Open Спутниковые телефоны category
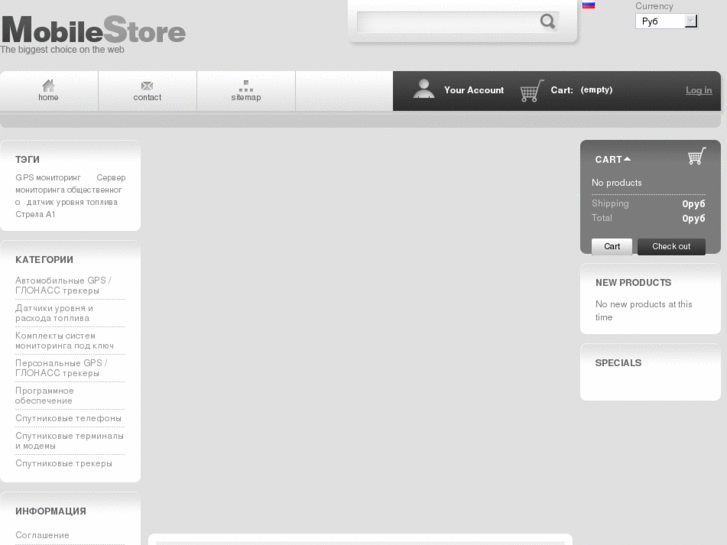 click(68, 418)
